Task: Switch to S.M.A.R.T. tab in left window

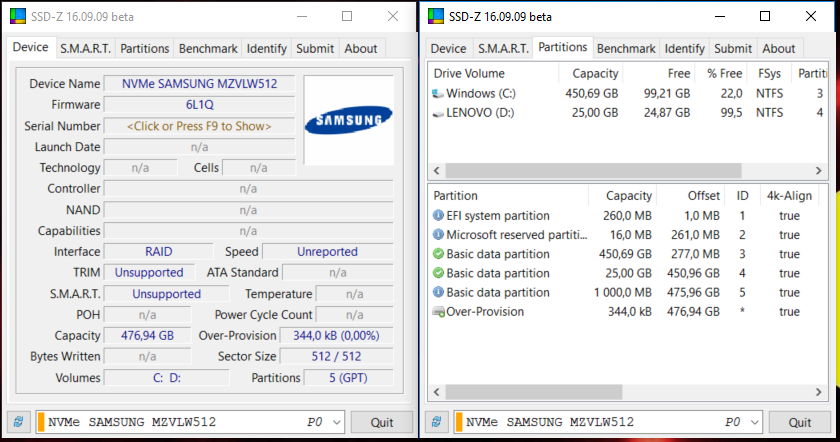Action: point(85,49)
